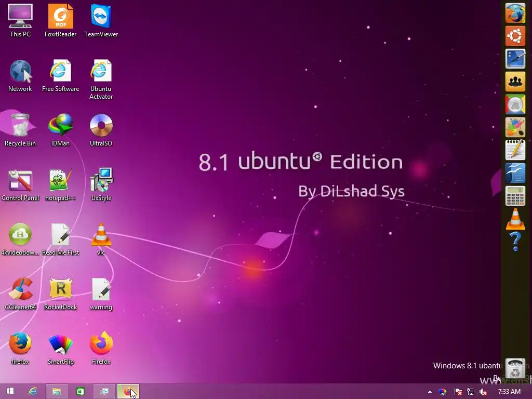Open the UltraISO desktop icon
This screenshot has height=399, width=532.
(101, 130)
